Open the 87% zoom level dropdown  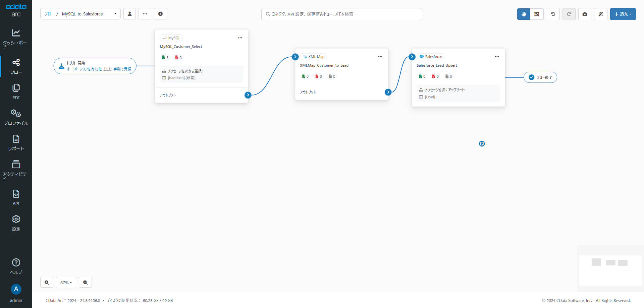(x=66, y=283)
